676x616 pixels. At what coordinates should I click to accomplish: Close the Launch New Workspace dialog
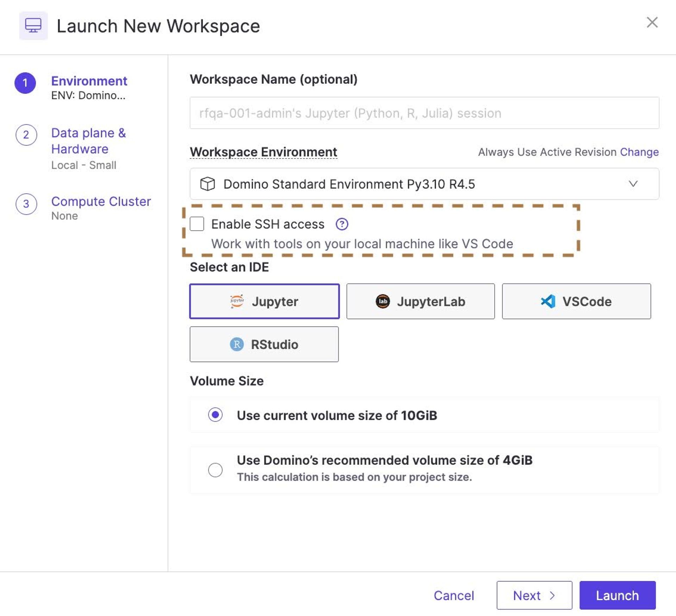(x=652, y=23)
